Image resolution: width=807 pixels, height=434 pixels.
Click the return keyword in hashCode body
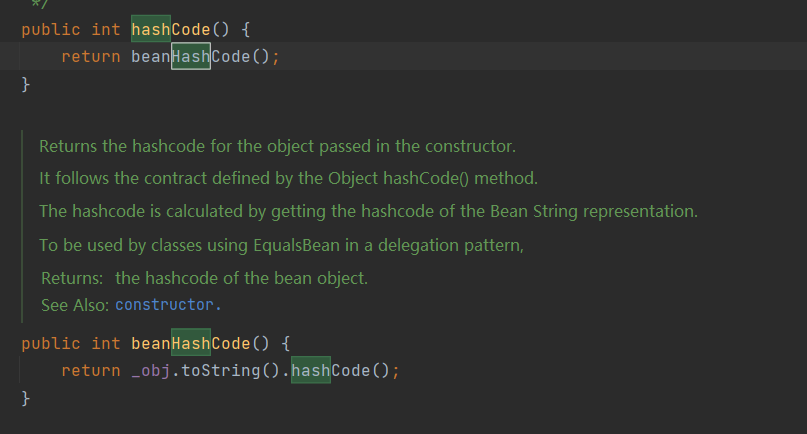pos(90,56)
